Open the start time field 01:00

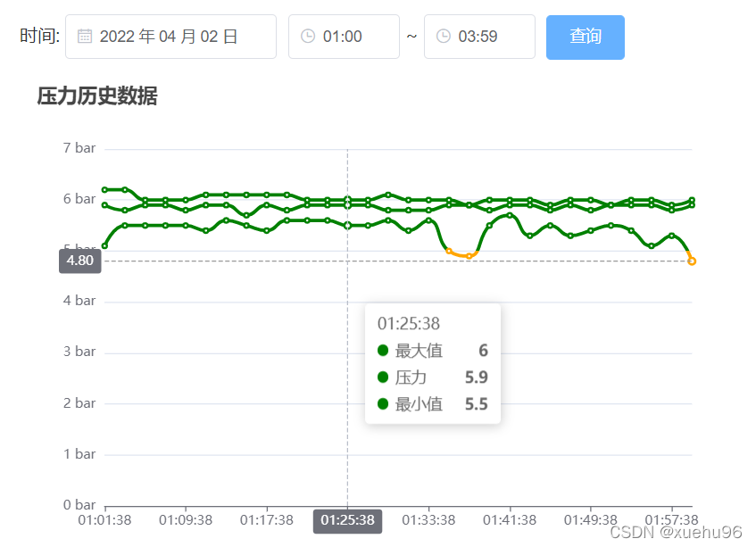(x=344, y=37)
